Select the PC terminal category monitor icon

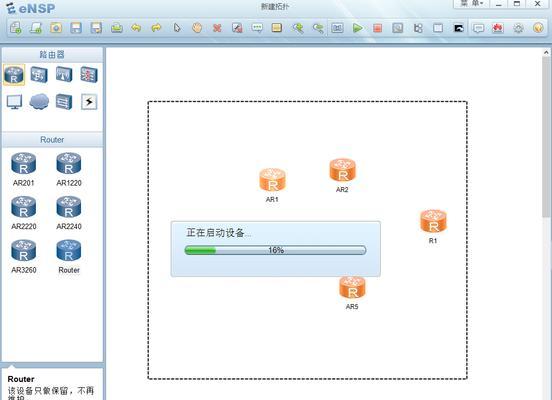14,102
